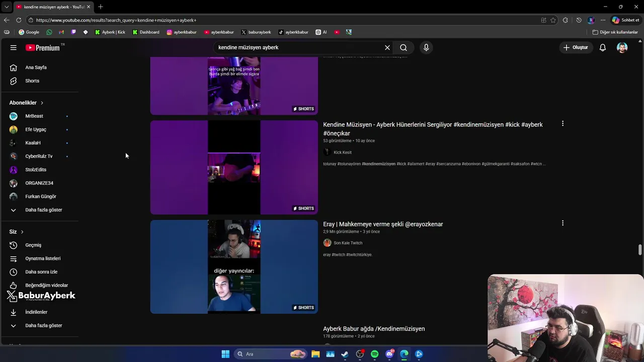Open a new browser tab
The height and width of the screenshot is (362, 644).
point(101,7)
